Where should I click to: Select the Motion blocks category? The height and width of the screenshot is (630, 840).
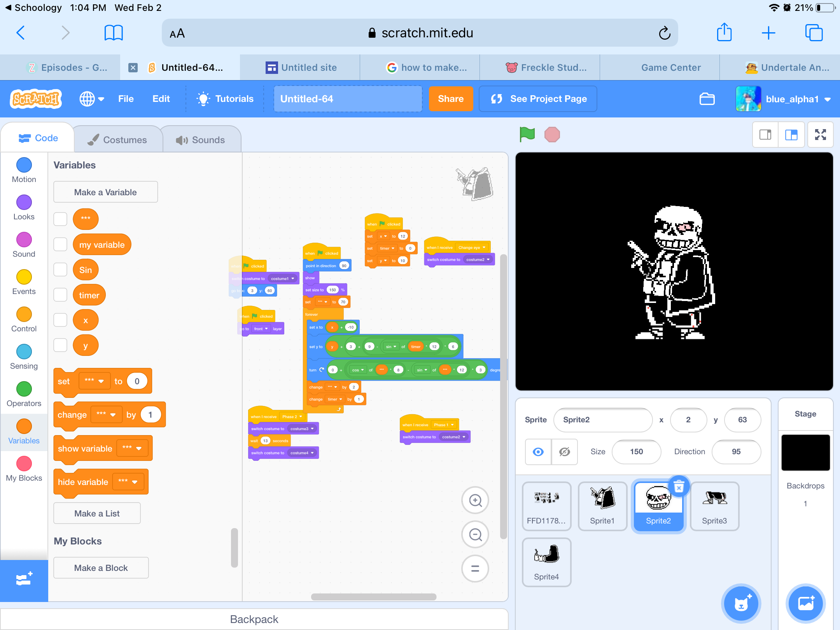(24, 169)
